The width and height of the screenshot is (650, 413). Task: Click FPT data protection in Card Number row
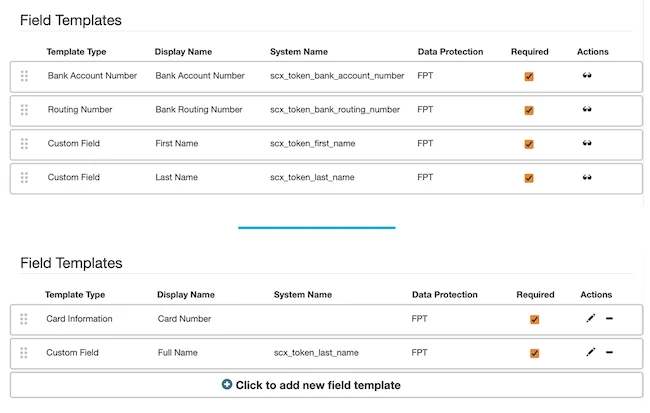tap(419, 319)
